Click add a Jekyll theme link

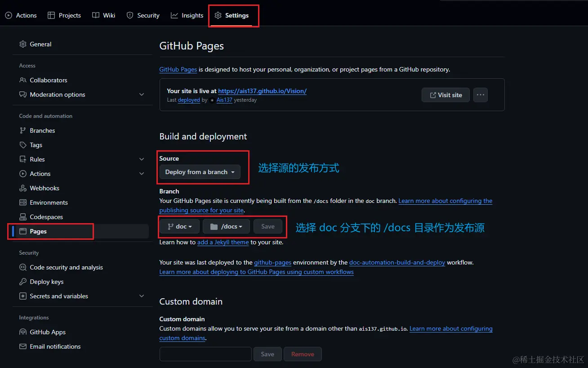tap(223, 242)
